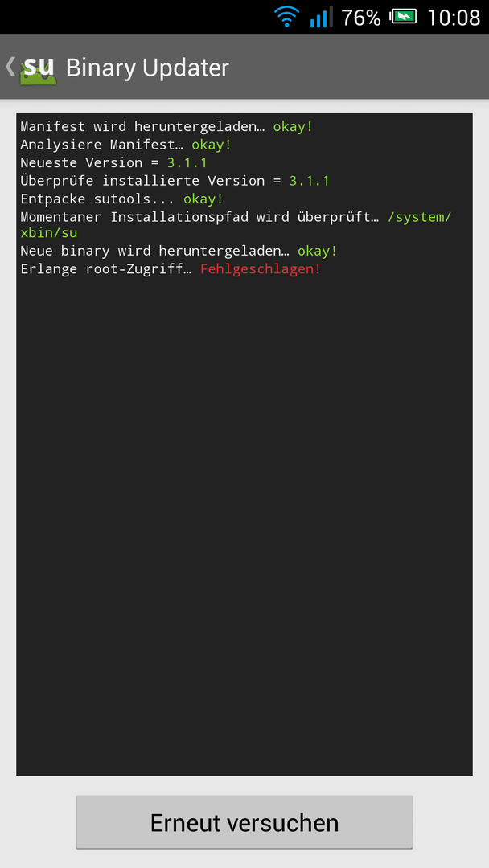Tap the Binary Updater title
The height and width of the screenshot is (868, 489).
[x=147, y=68]
